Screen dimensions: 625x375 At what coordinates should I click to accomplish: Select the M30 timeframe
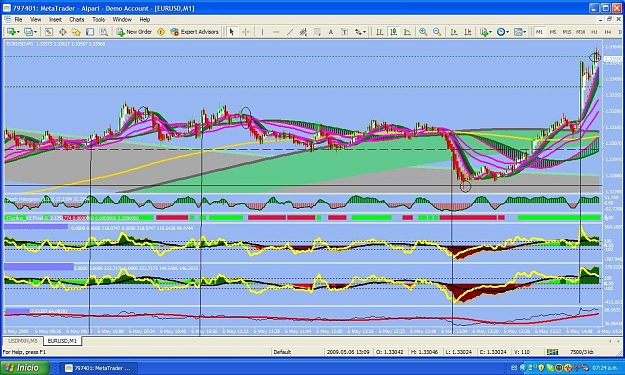click(x=580, y=32)
